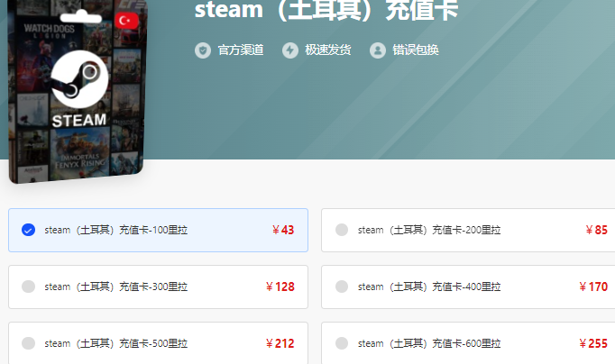Viewport: 615px width, 364px height.
Task: Click the Steam logo on the gift card
Action: pyautogui.click(x=79, y=79)
